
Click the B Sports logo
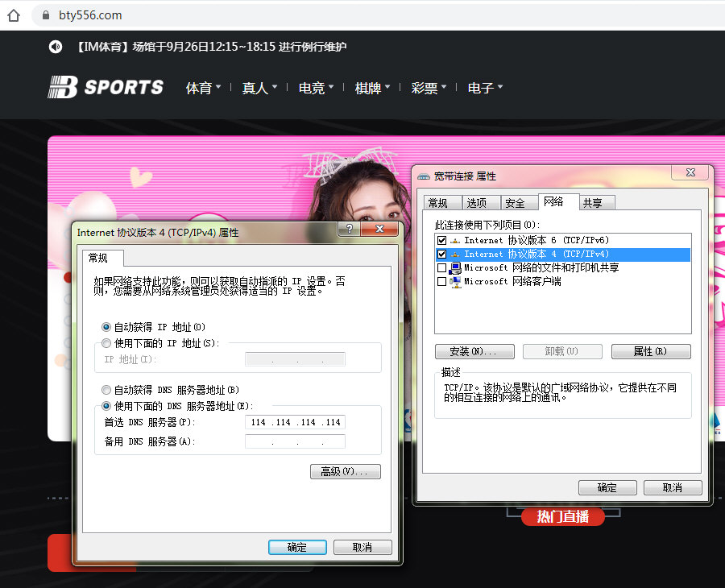(x=106, y=87)
